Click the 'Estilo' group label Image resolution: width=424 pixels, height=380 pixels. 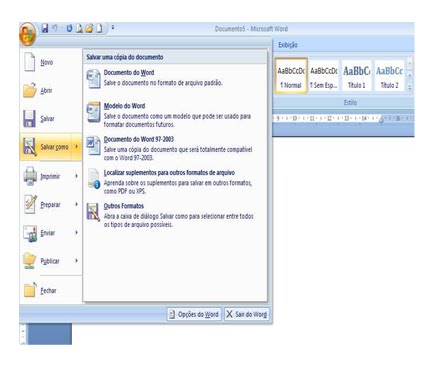click(350, 103)
